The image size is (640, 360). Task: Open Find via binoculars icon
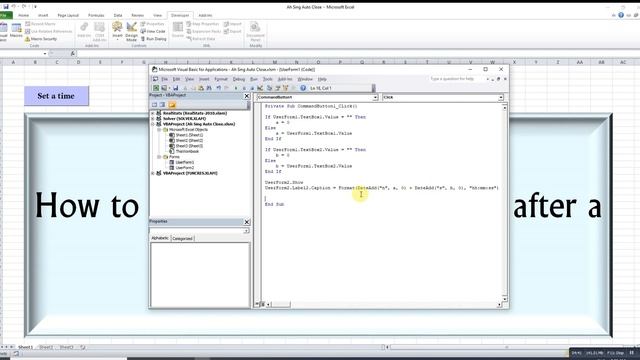[209, 88]
